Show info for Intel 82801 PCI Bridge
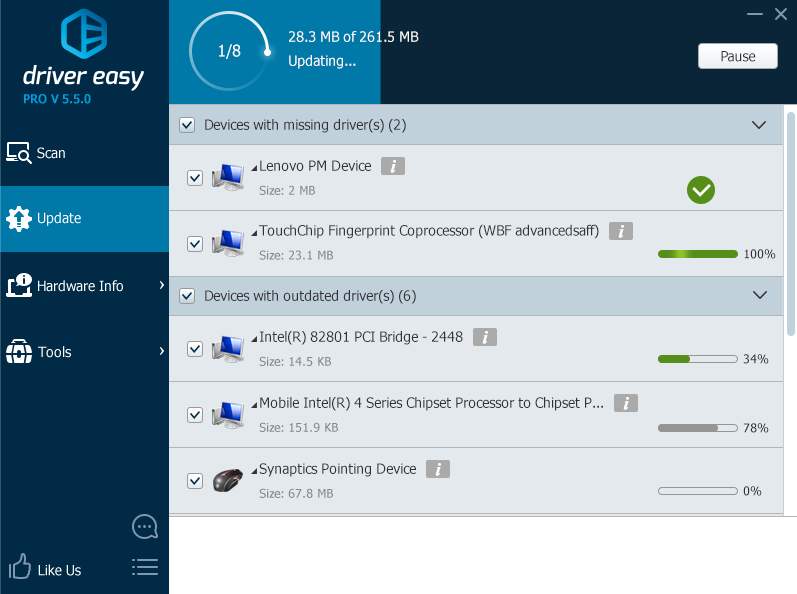Image resolution: width=797 pixels, height=594 pixels. click(485, 337)
